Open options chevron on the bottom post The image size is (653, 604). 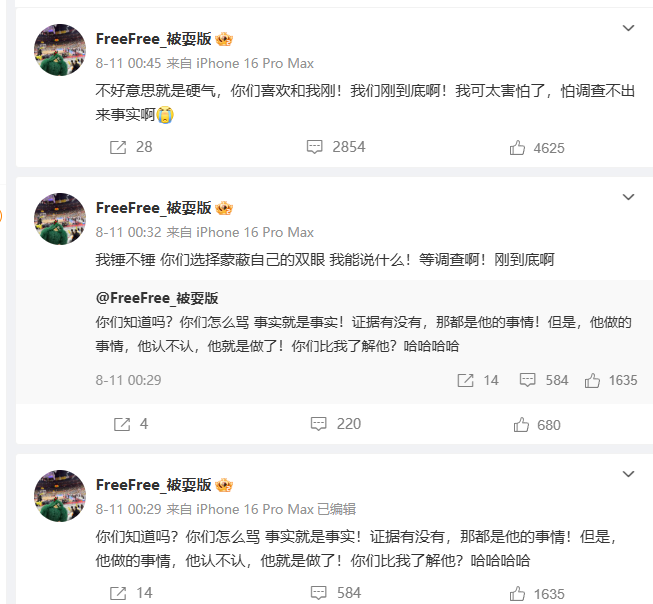(628, 474)
